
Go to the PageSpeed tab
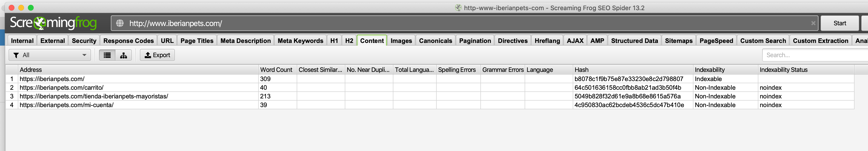point(716,41)
